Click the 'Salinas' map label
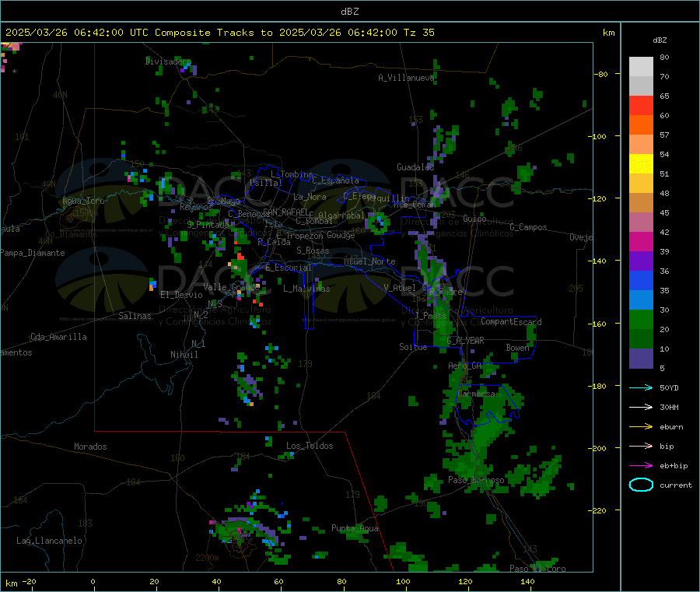The width and height of the screenshot is (700, 592). coord(135,316)
